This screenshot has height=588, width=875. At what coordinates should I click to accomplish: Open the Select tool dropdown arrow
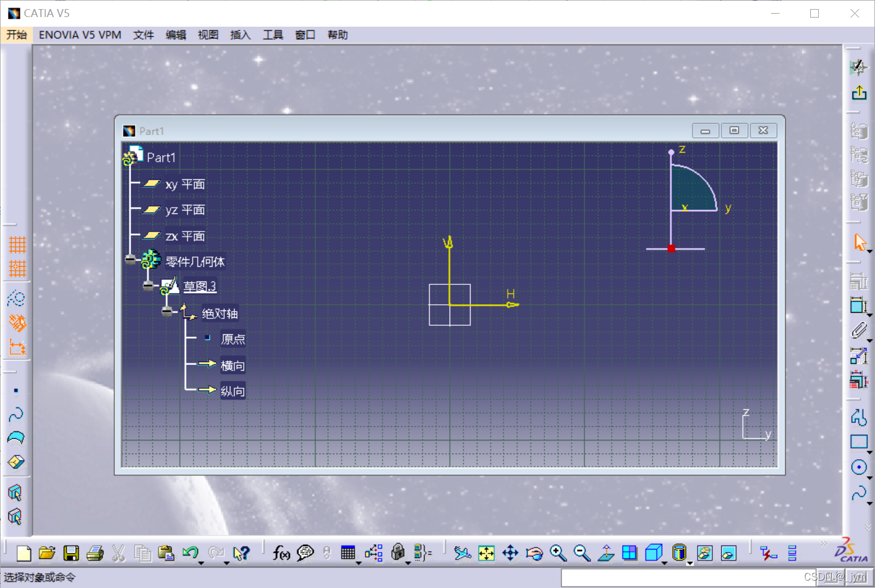pyautogui.click(x=869, y=251)
